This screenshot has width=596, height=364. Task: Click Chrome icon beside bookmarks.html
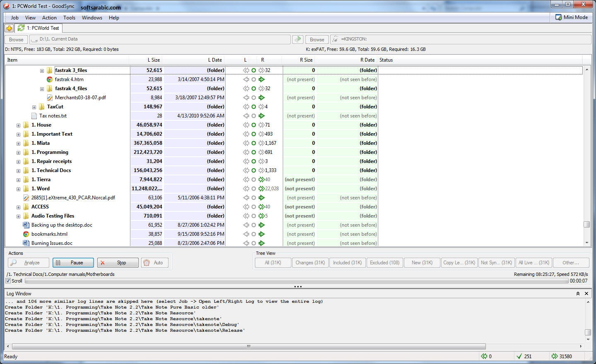click(26, 234)
